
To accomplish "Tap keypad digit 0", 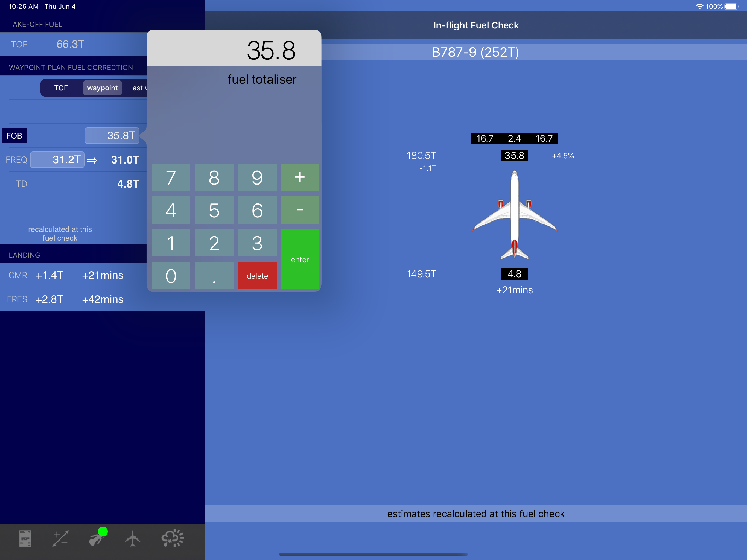I will click(171, 276).
